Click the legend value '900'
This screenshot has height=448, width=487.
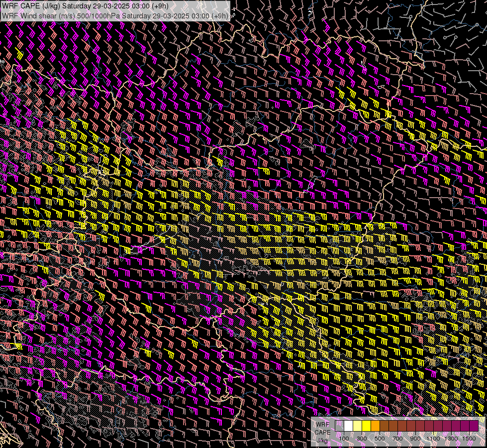tap(415, 439)
